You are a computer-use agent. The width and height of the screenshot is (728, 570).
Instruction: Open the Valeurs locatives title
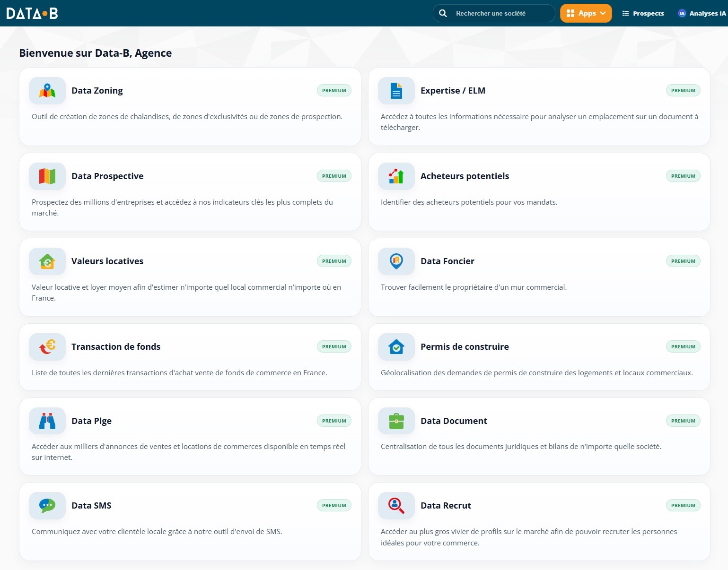[107, 261]
